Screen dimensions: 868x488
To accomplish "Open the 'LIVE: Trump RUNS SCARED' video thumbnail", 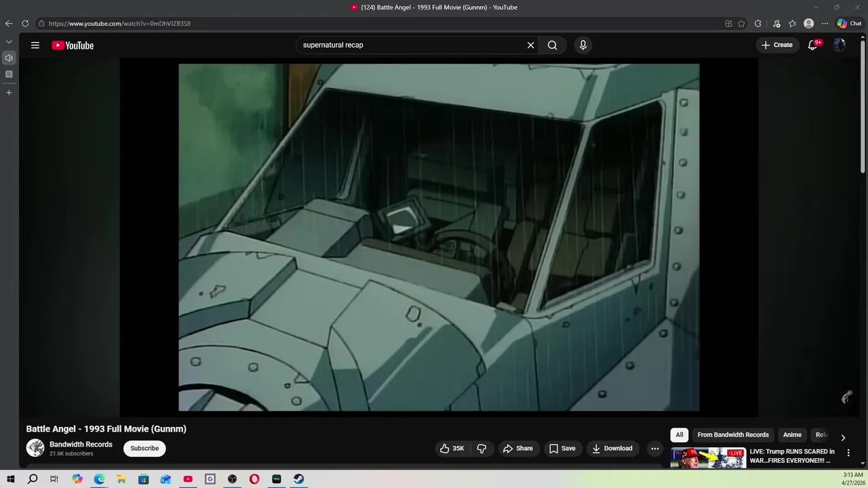I will click(708, 457).
